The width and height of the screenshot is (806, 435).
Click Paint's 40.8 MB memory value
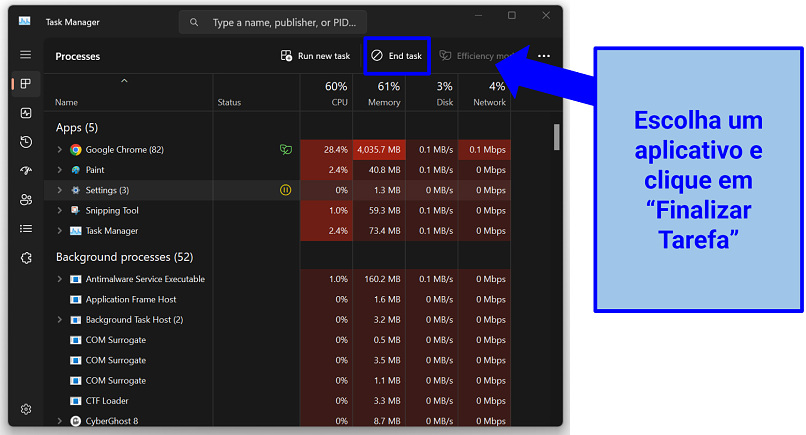coord(384,170)
